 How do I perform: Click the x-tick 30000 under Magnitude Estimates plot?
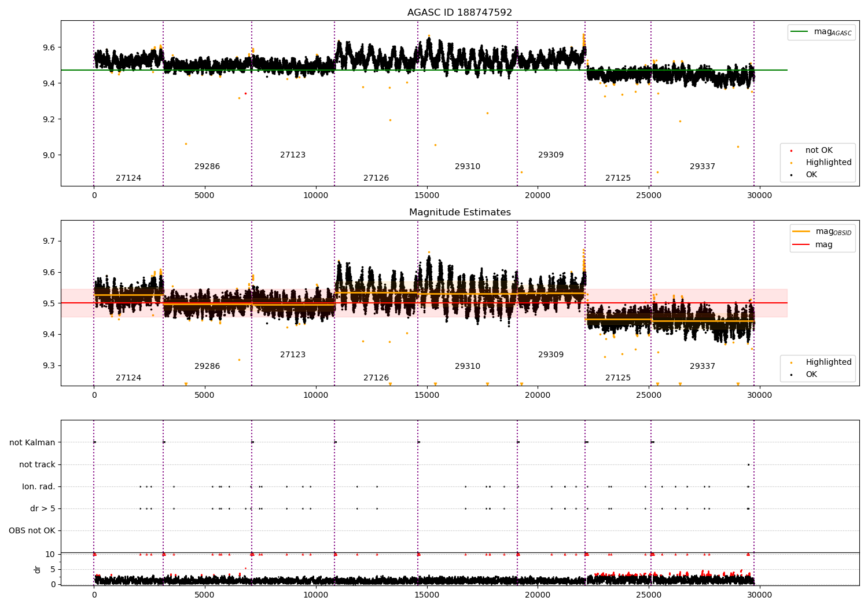(759, 395)
